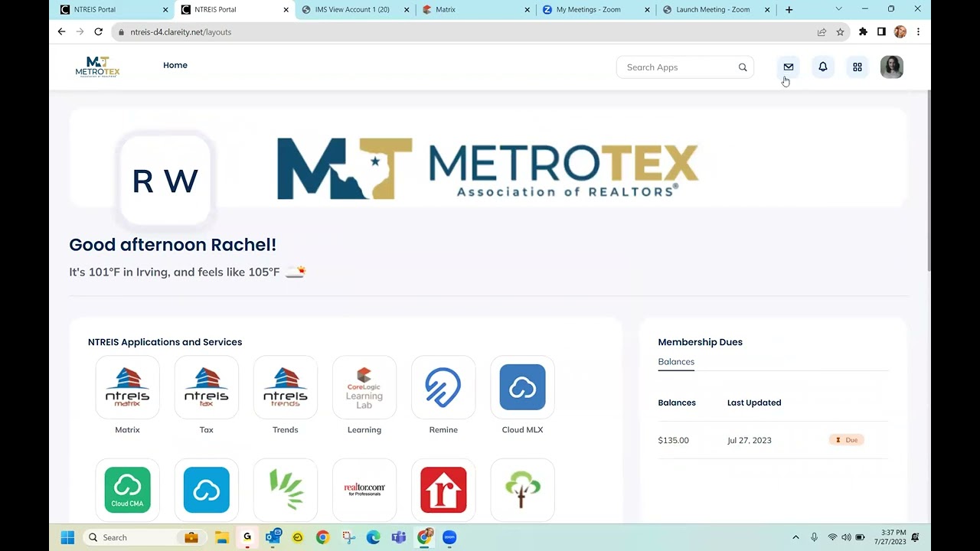Open the Chrome three-dot menu
The width and height of the screenshot is (980, 551).
(918, 32)
